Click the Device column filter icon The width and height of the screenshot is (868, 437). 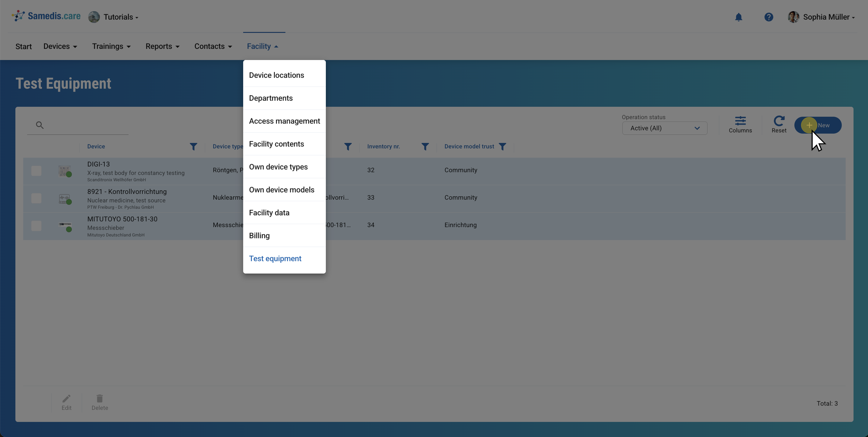pyautogui.click(x=193, y=147)
